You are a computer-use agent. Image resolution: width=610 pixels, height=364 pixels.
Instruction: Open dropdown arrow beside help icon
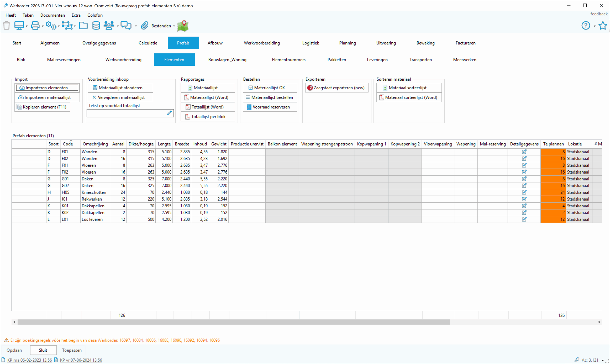[x=595, y=26]
